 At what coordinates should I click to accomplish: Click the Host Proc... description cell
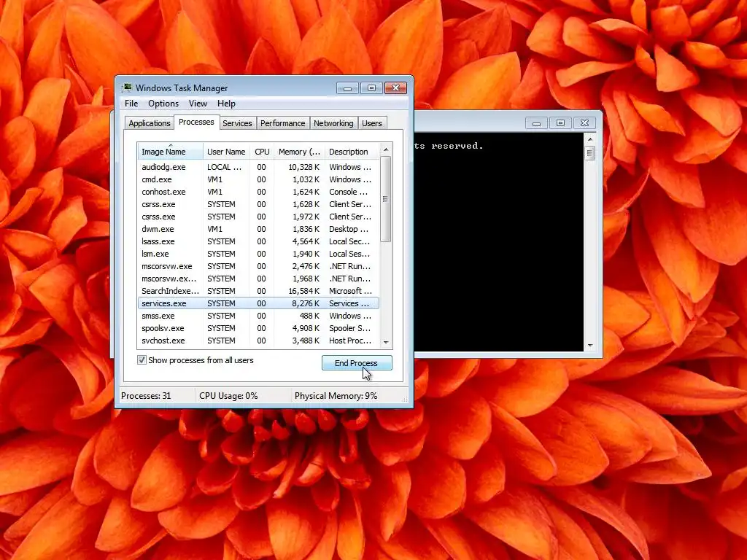pos(349,341)
